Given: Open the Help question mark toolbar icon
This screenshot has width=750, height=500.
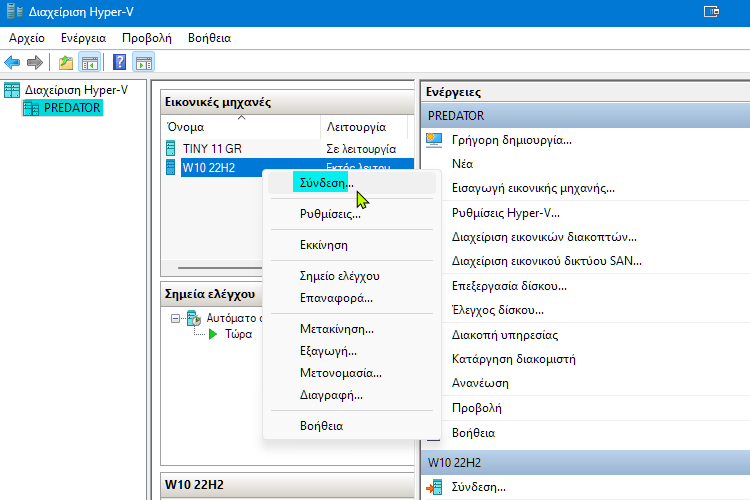Looking at the screenshot, I should coord(120,62).
